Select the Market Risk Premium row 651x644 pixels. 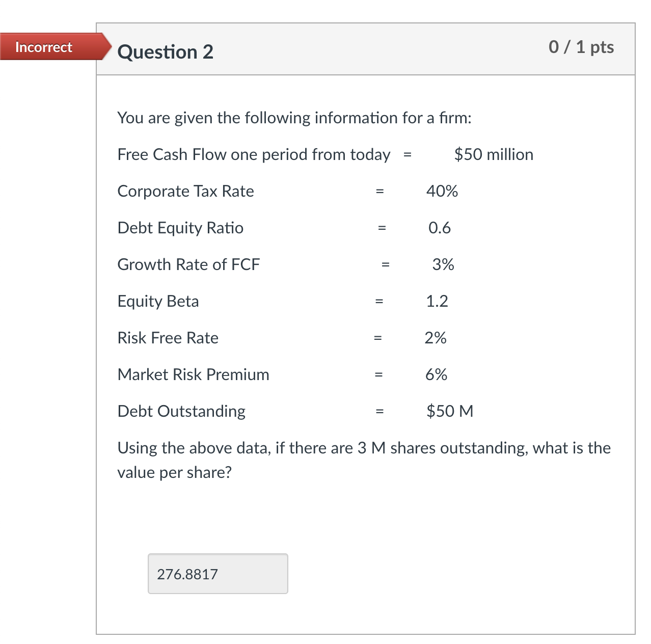tap(193, 374)
